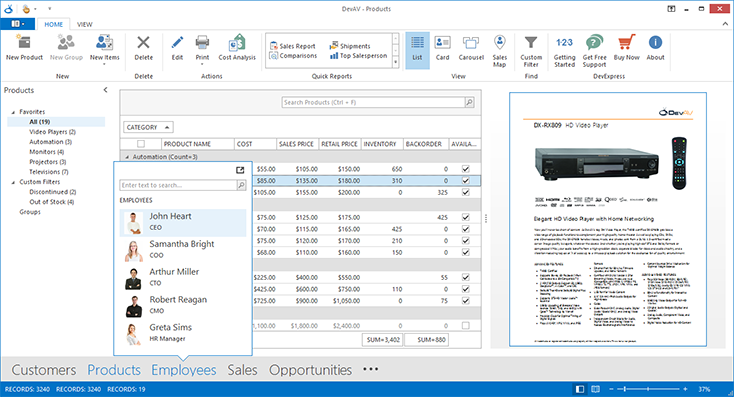
Task: Click the zoom out minus button
Action: [x=611, y=389]
